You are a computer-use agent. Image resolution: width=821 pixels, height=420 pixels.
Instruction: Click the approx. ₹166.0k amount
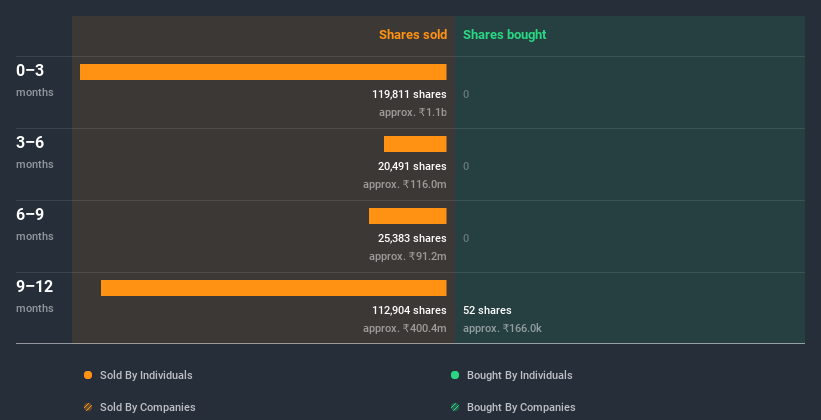pos(502,328)
